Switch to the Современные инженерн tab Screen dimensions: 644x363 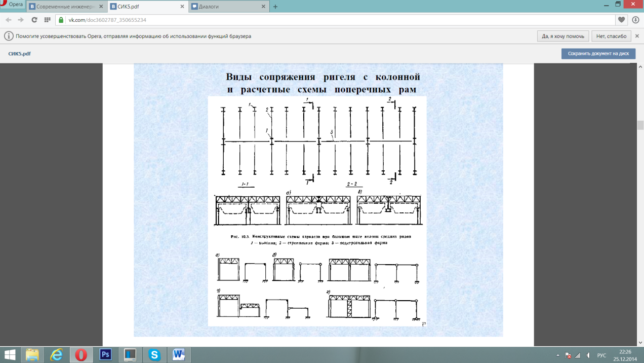click(66, 7)
